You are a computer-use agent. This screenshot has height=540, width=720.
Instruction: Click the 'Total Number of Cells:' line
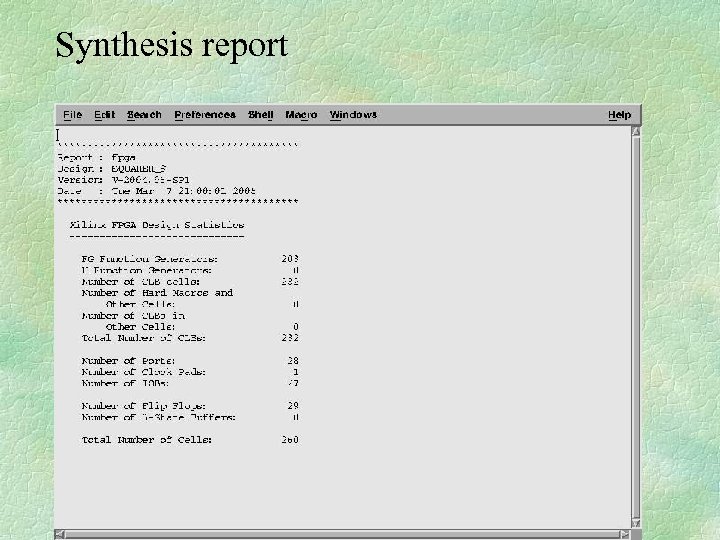[190, 440]
